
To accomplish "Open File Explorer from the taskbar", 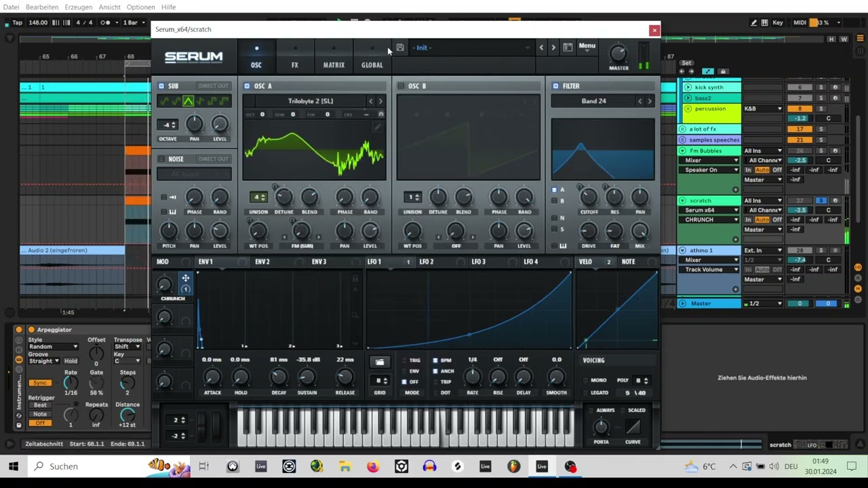I will click(x=345, y=466).
